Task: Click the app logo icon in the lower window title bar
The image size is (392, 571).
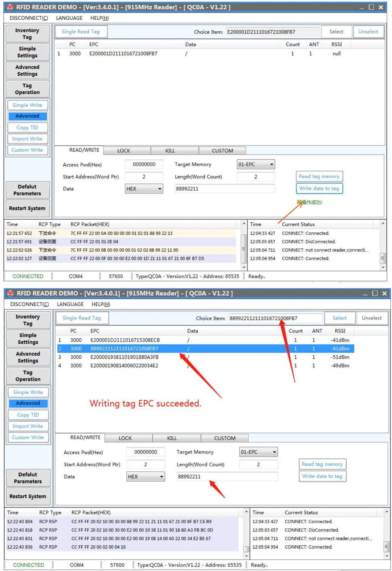Action: [10, 293]
